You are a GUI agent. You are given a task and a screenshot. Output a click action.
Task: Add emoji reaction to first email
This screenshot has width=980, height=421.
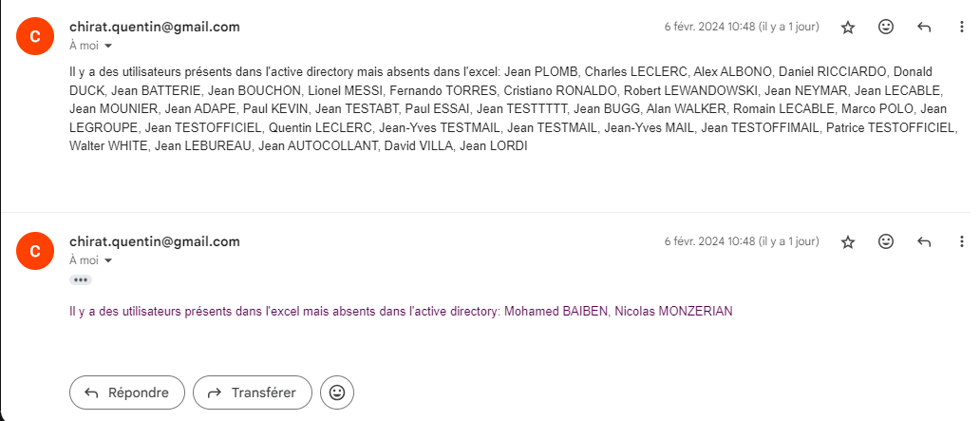click(886, 27)
